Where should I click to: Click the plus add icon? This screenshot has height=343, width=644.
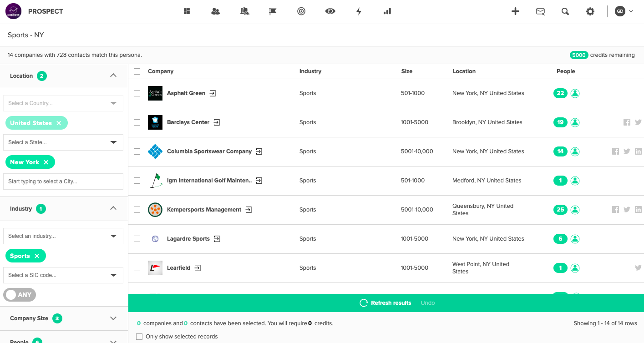coord(515,11)
